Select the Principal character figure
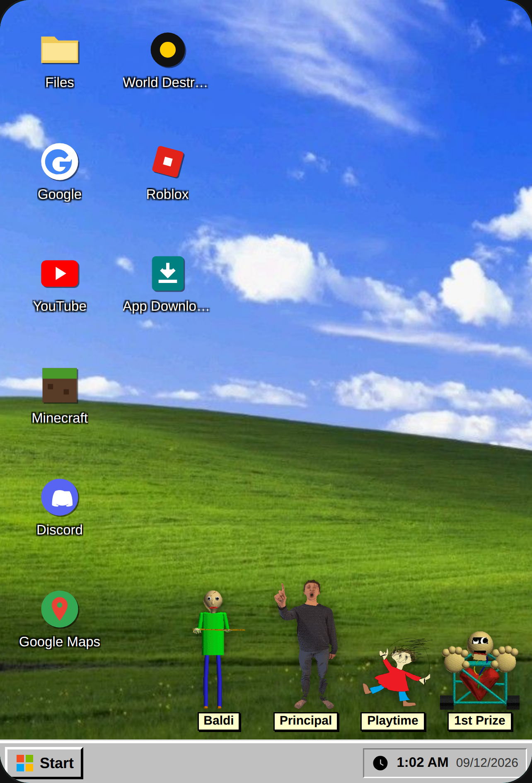532x783 pixels. tap(306, 644)
